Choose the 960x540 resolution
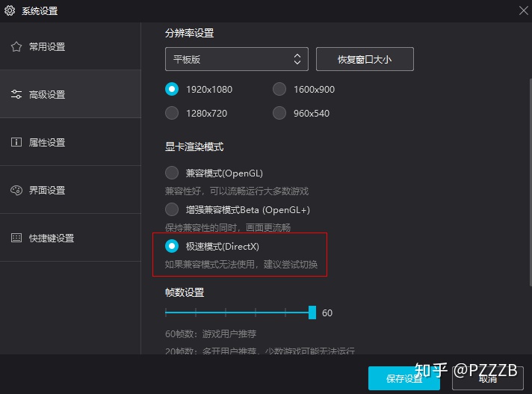The height and width of the screenshot is (394, 532). (x=279, y=113)
